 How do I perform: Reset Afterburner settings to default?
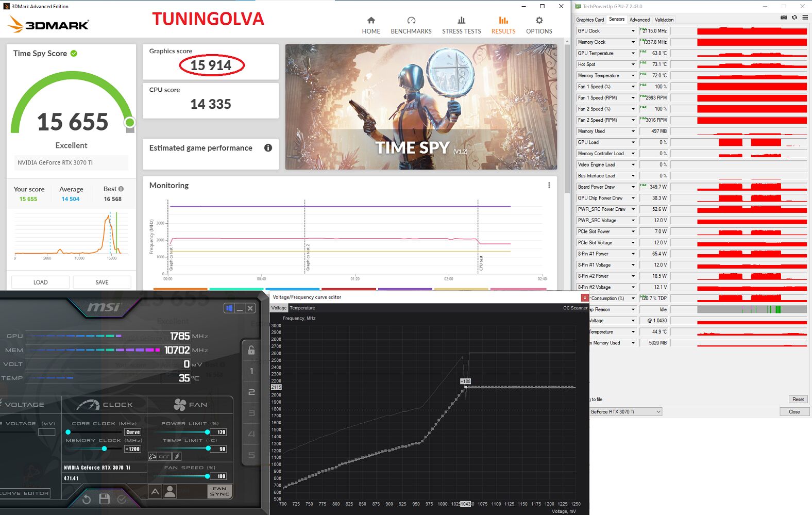[87, 499]
